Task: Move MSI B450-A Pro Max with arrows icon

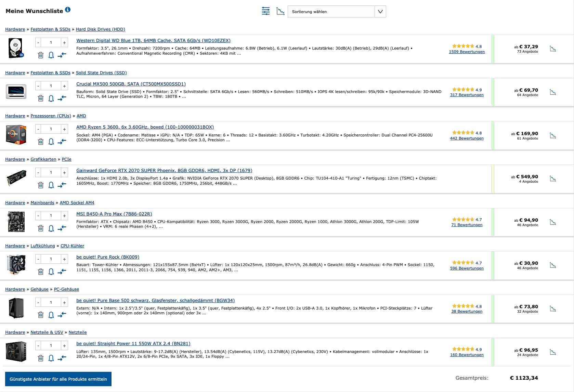Action: tap(62, 228)
